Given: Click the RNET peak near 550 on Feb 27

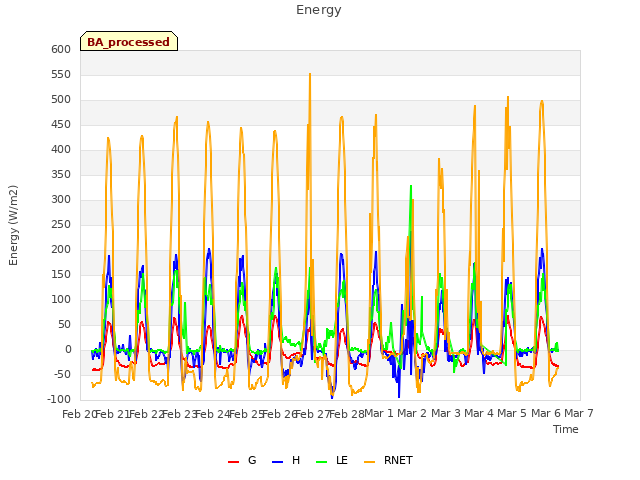Looking at the screenshot, I should click(310, 74).
